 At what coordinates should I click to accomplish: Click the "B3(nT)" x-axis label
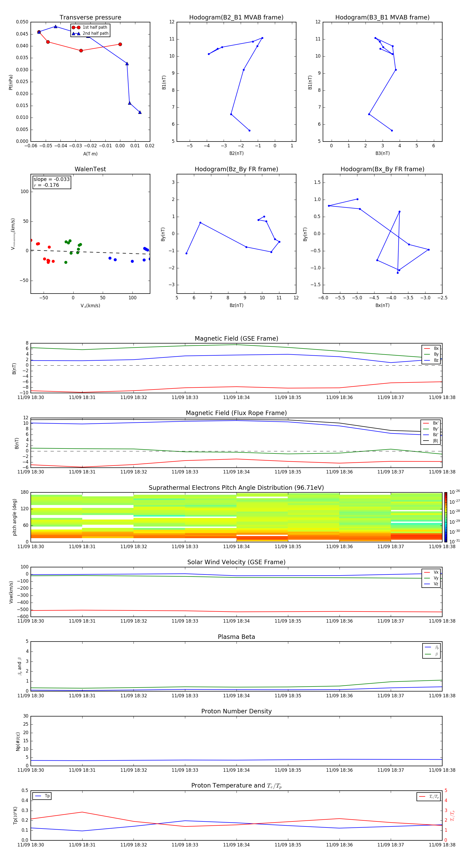[x=382, y=153]
